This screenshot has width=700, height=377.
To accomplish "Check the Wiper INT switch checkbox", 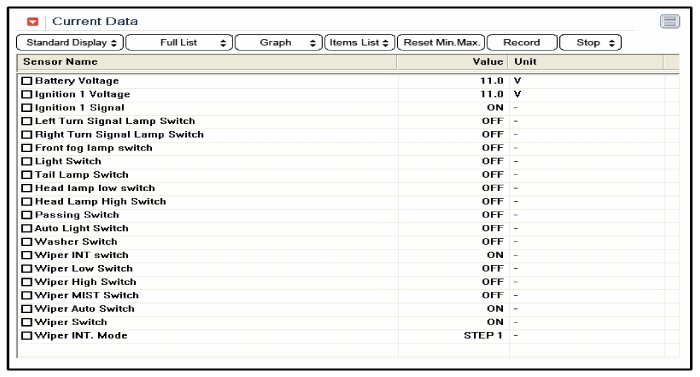I will point(27,255).
